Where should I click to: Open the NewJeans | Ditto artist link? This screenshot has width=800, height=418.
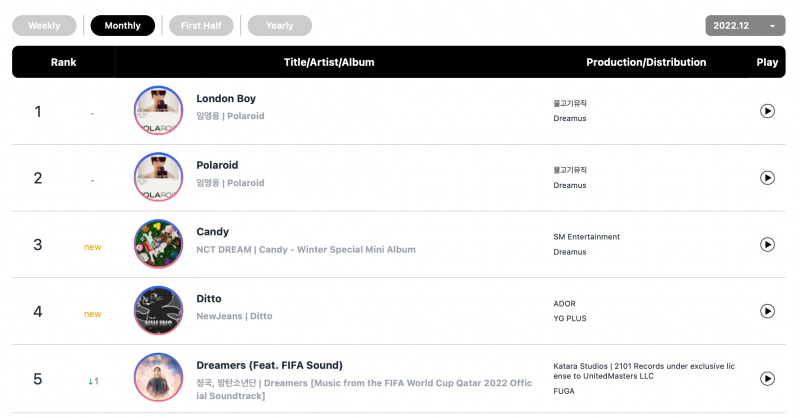[x=234, y=316]
